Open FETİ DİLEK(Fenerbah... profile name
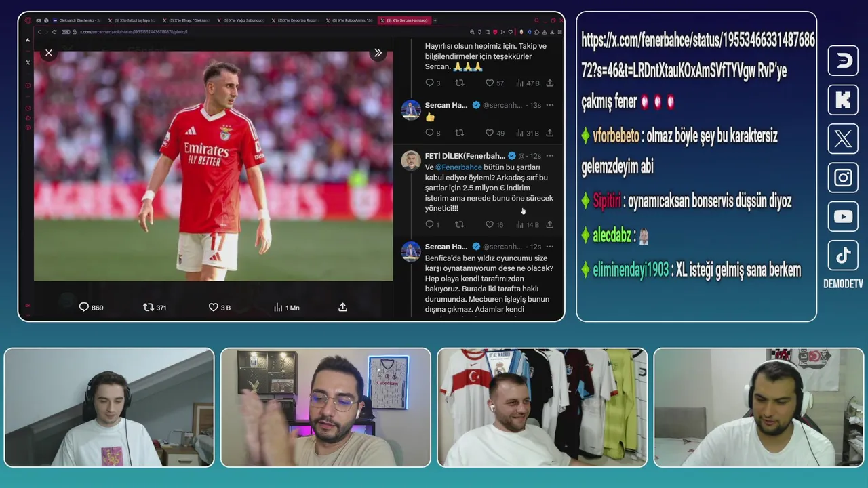Viewport: 868px width, 488px height. pyautogui.click(x=465, y=156)
